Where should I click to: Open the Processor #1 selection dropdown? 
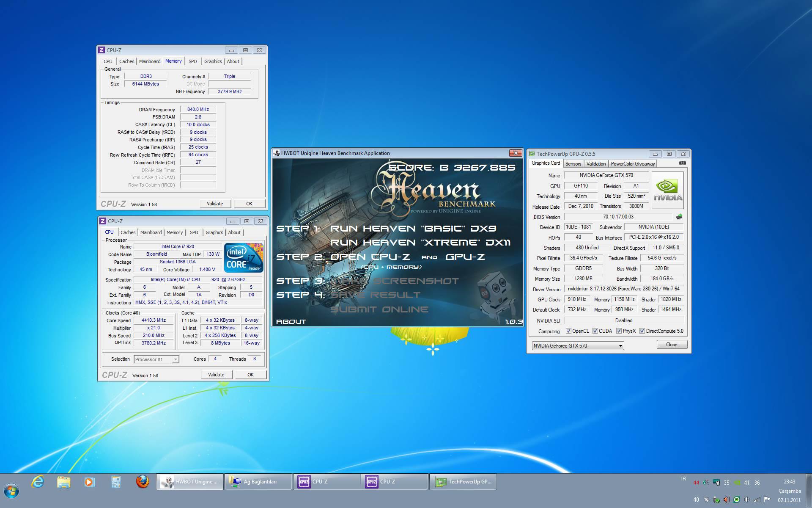point(156,359)
